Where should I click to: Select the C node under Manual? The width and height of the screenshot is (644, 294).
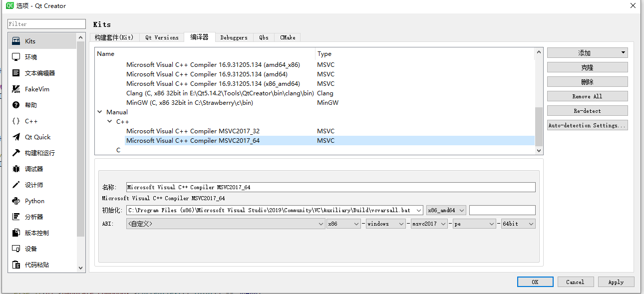(x=118, y=150)
